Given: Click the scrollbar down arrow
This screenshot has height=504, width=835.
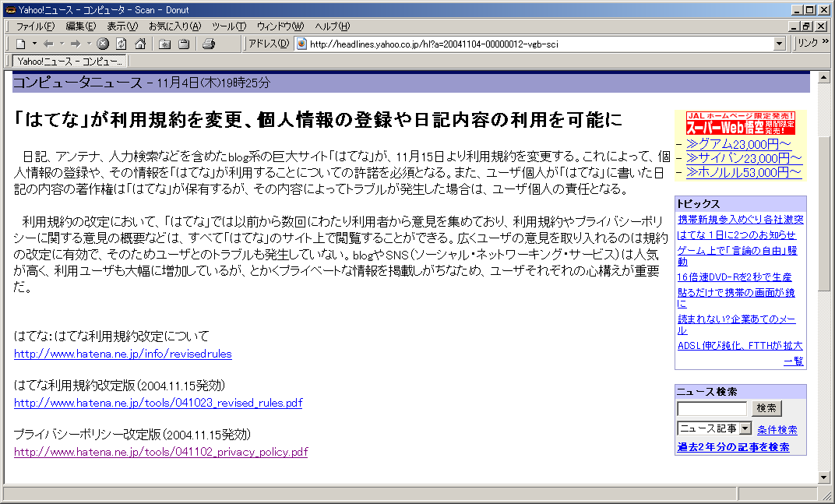Looking at the screenshot, I should pos(824,478).
